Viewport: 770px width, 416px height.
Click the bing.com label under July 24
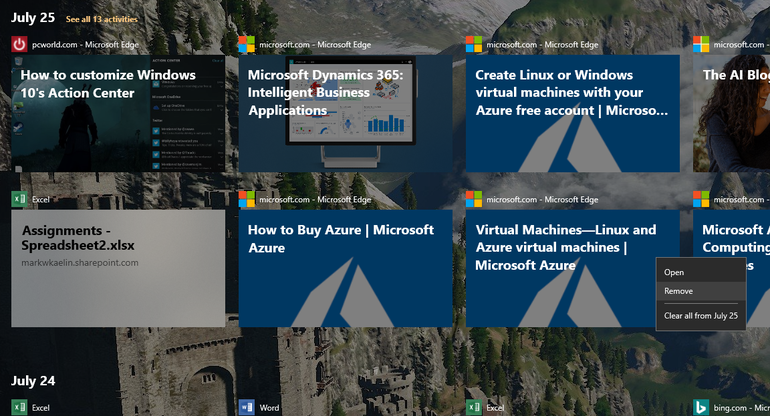[742, 408]
